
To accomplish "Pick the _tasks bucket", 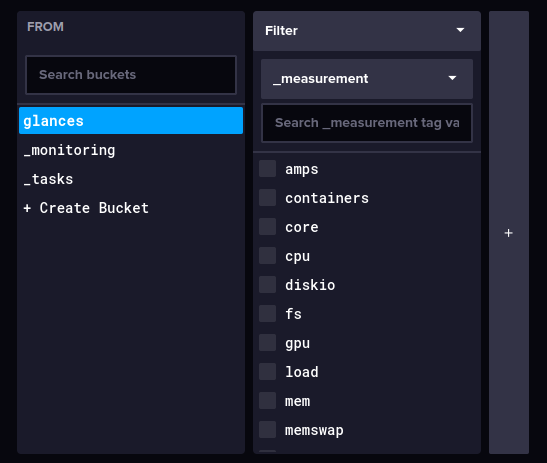I will (131, 179).
